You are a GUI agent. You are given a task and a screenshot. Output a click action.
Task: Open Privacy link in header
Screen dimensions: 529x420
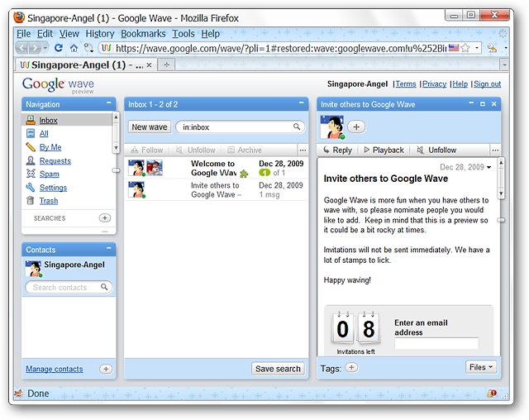[x=434, y=84]
